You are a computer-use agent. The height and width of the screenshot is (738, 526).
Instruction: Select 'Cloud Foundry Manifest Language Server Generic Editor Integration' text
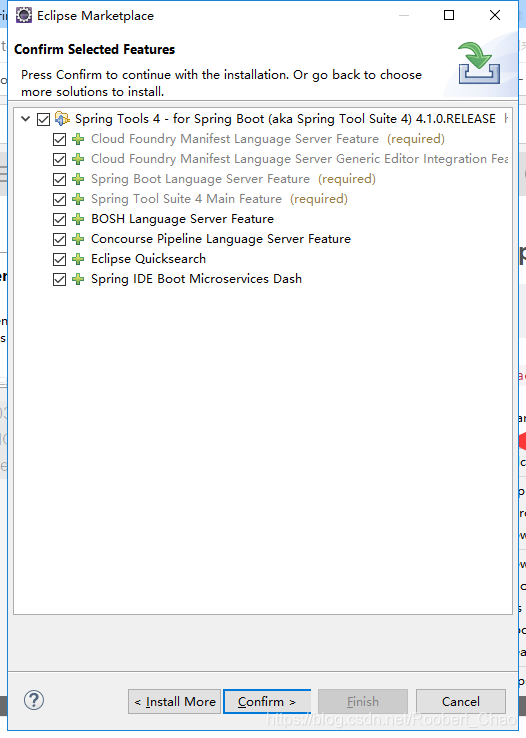click(300, 159)
